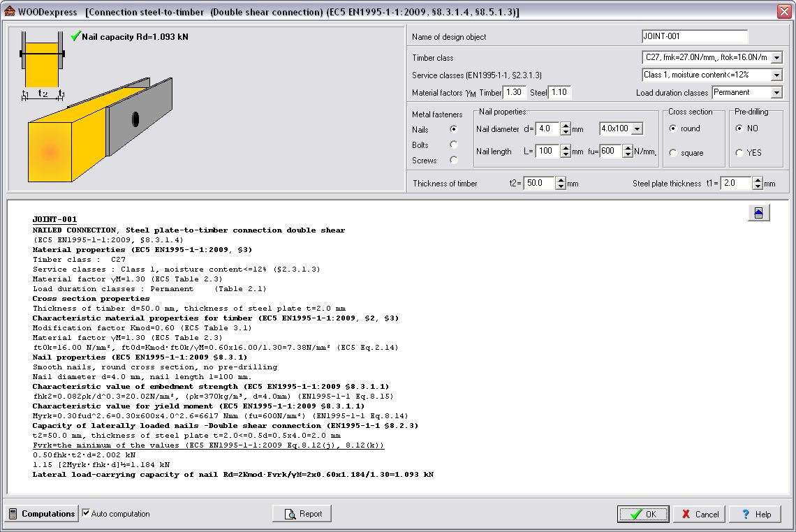Increase the nail length L with the up arrow
This screenshot has height=532, width=796.
click(x=566, y=148)
